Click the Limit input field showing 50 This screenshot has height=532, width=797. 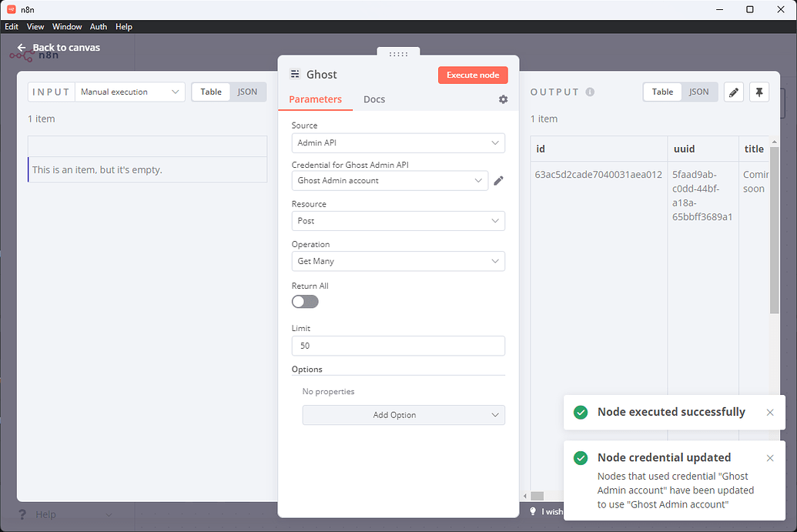(x=398, y=346)
